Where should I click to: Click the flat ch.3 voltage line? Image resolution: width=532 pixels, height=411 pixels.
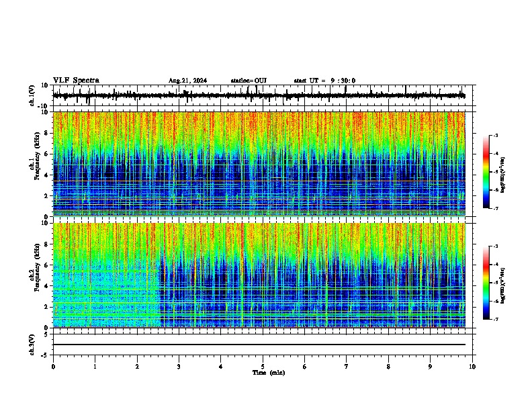(259, 345)
